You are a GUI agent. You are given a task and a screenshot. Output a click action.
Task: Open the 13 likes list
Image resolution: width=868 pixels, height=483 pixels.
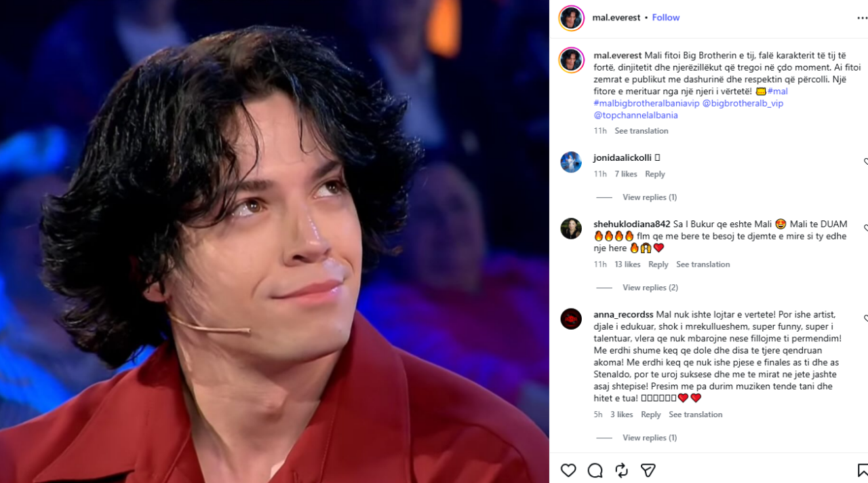point(627,265)
